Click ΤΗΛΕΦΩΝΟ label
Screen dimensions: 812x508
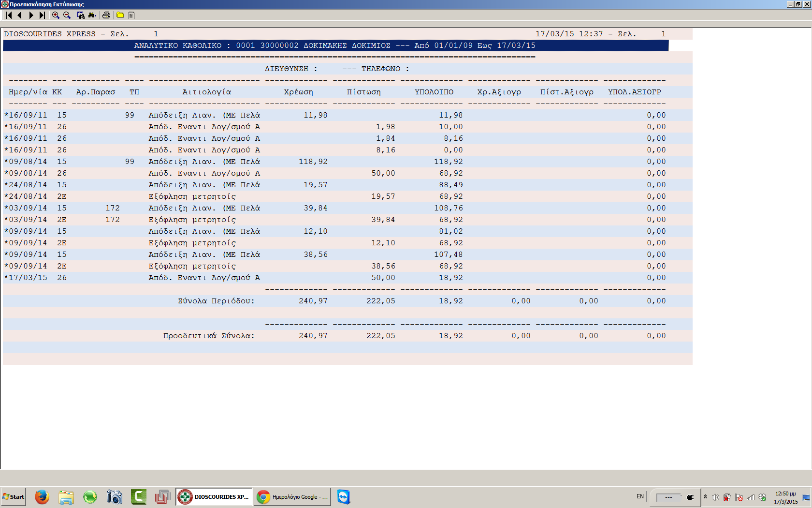(x=385, y=69)
